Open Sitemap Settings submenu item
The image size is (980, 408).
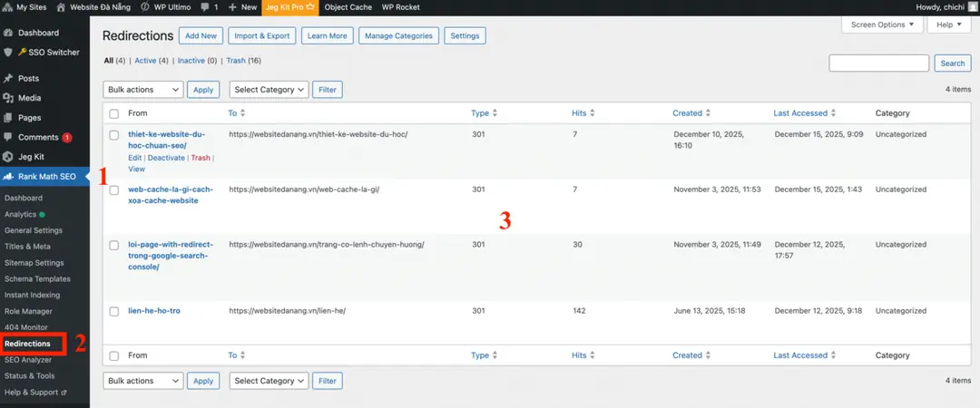click(34, 263)
